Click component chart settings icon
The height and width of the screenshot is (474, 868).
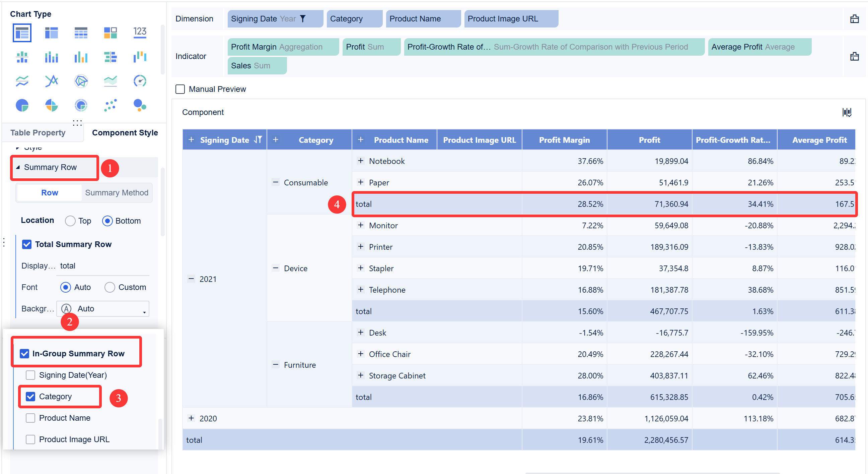tap(847, 112)
